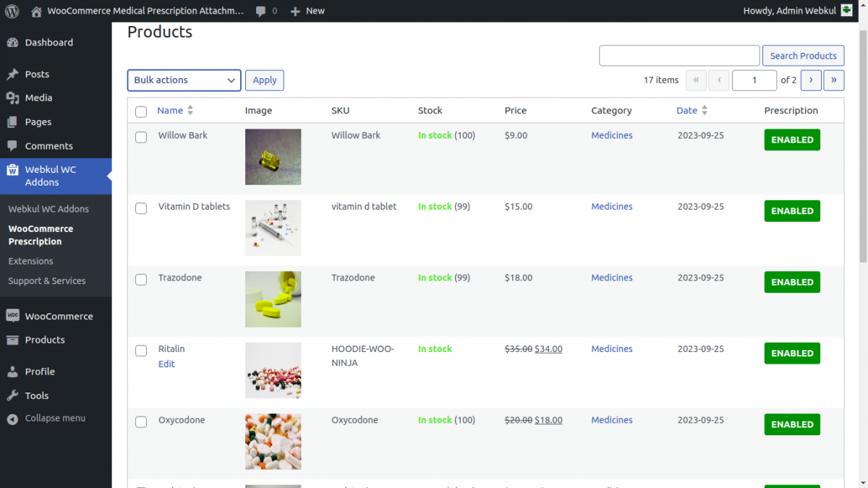The height and width of the screenshot is (488, 868).
Task: Sort products by Date column
Action: [687, 111]
